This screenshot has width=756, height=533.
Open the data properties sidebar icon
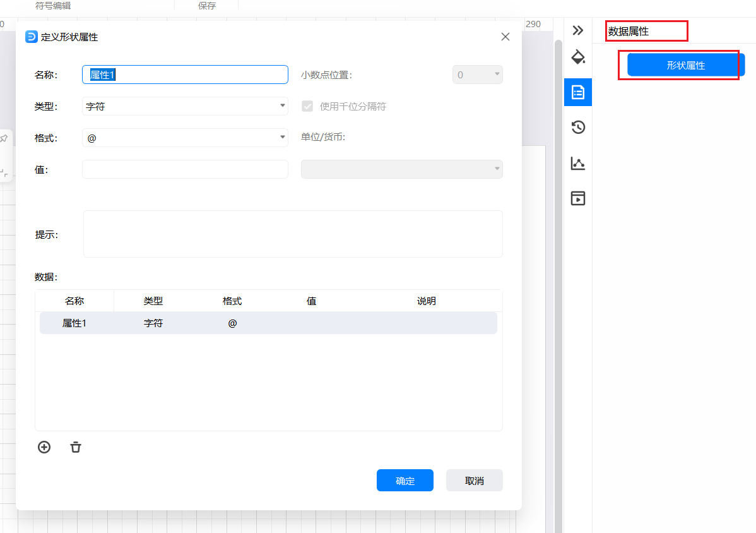pyautogui.click(x=578, y=92)
